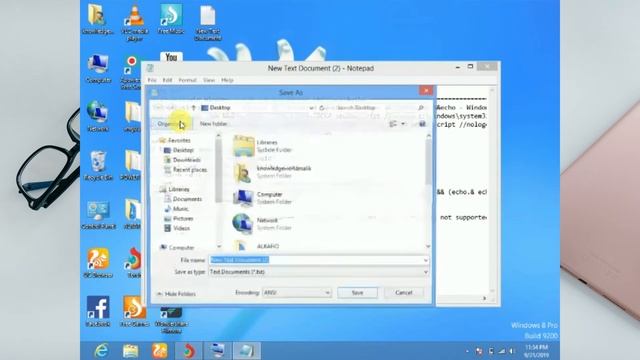This screenshot has height=360, width=640.
Task: Select Documents in navigation pane
Action: (183, 199)
